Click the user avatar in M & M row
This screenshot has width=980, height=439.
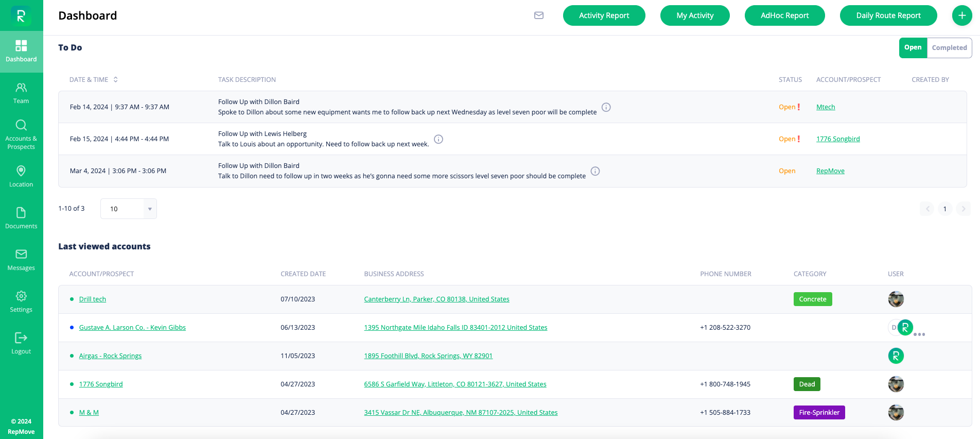(x=896, y=413)
